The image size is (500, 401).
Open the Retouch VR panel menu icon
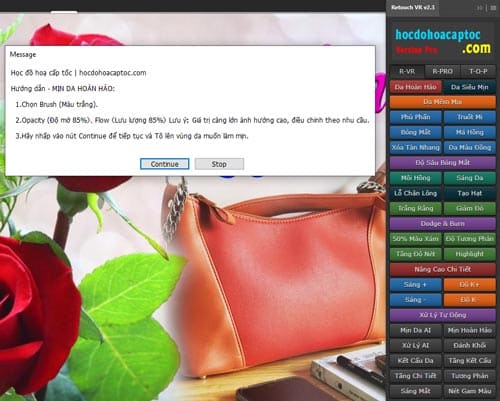[x=493, y=8]
